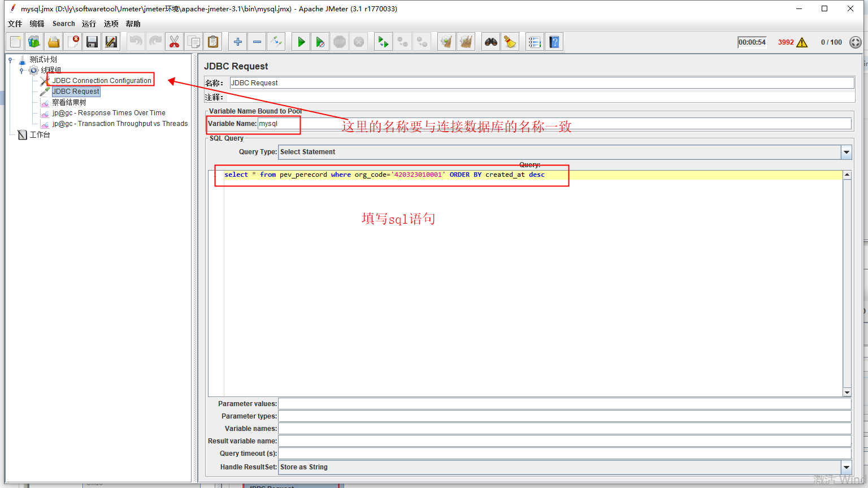
Task: Open Help using the question-mark book icon
Action: [554, 42]
